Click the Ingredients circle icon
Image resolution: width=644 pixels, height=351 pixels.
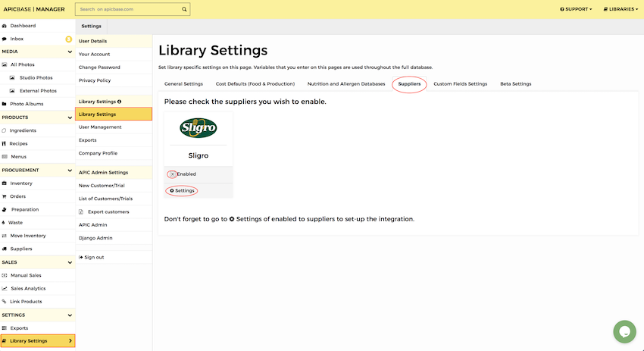[x=4, y=130]
